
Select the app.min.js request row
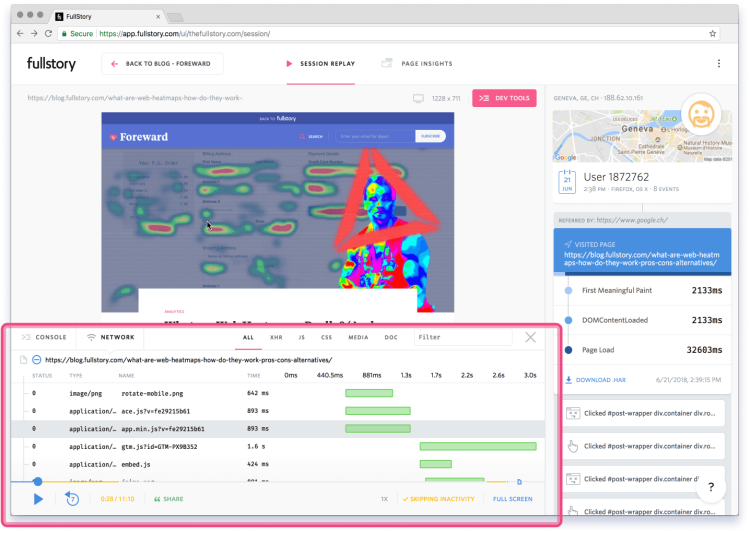point(277,429)
